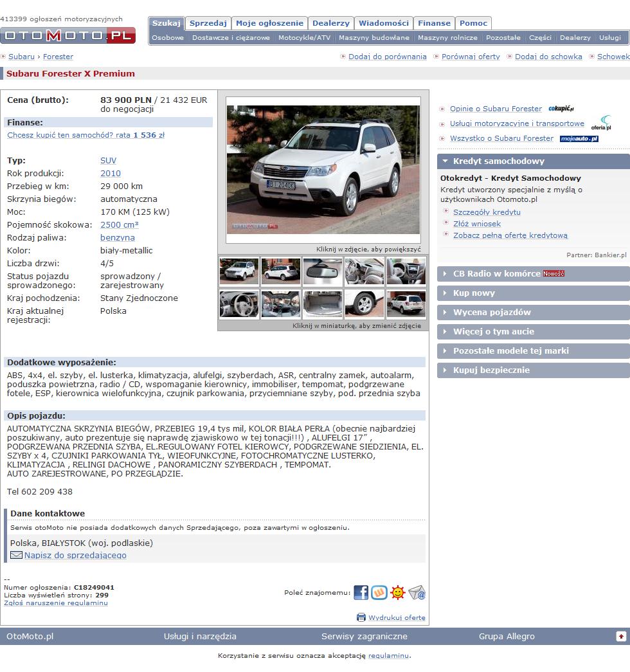
Task: Click the printer icon
Action: pyautogui.click(x=361, y=617)
